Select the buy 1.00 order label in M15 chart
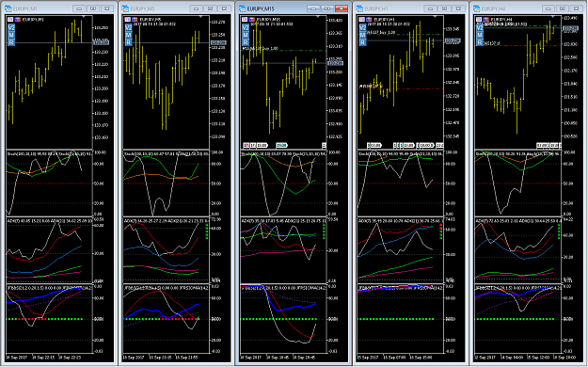This screenshot has width=588, height=367. (x=261, y=48)
